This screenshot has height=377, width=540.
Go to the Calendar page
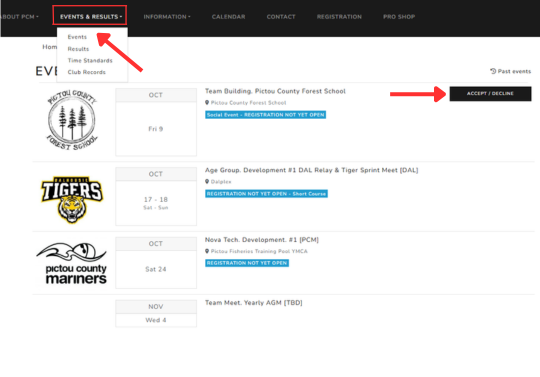point(228,17)
